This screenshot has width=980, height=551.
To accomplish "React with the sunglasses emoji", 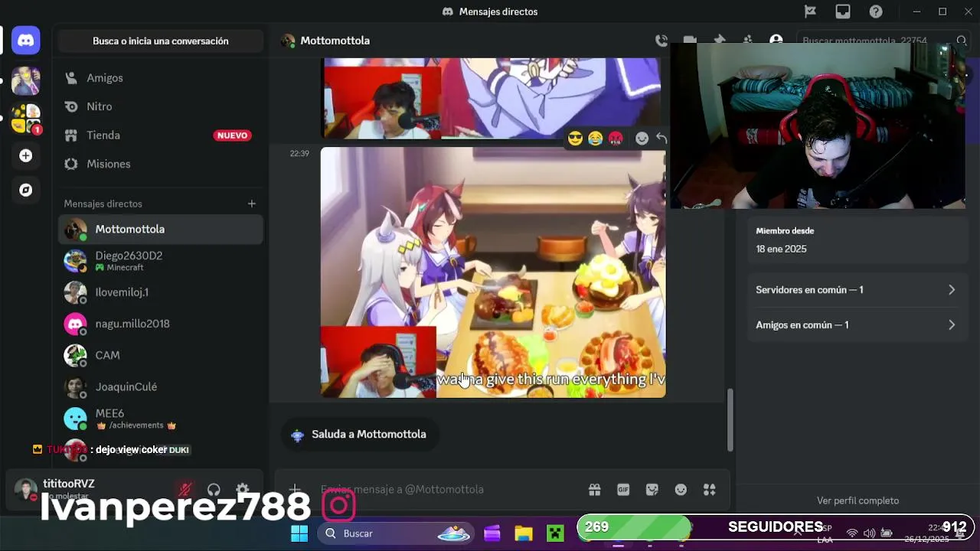I will 575,139.
